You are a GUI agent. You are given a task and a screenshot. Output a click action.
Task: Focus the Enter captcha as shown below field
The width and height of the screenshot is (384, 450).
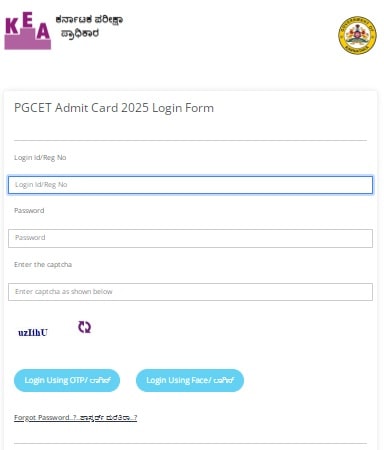tap(190, 292)
